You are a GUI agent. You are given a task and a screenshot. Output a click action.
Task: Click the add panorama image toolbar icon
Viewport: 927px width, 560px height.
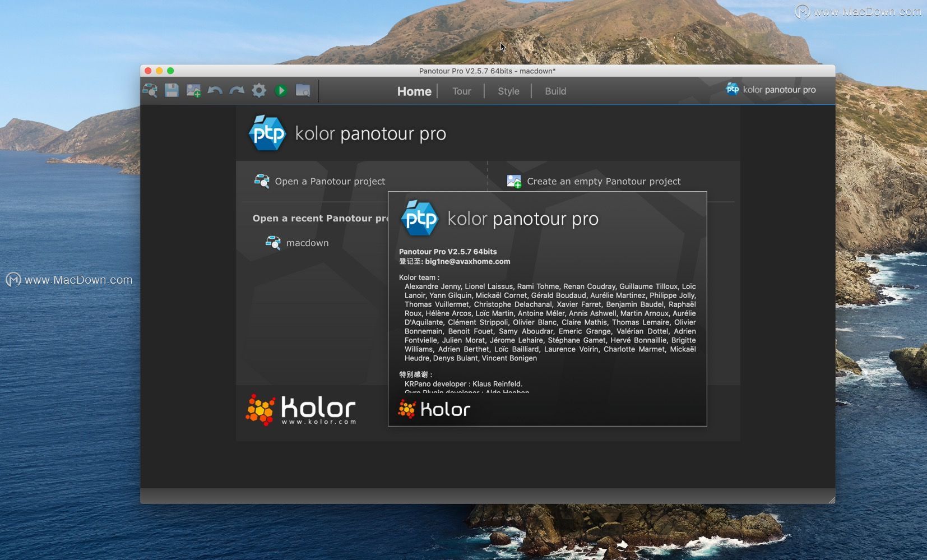point(193,90)
